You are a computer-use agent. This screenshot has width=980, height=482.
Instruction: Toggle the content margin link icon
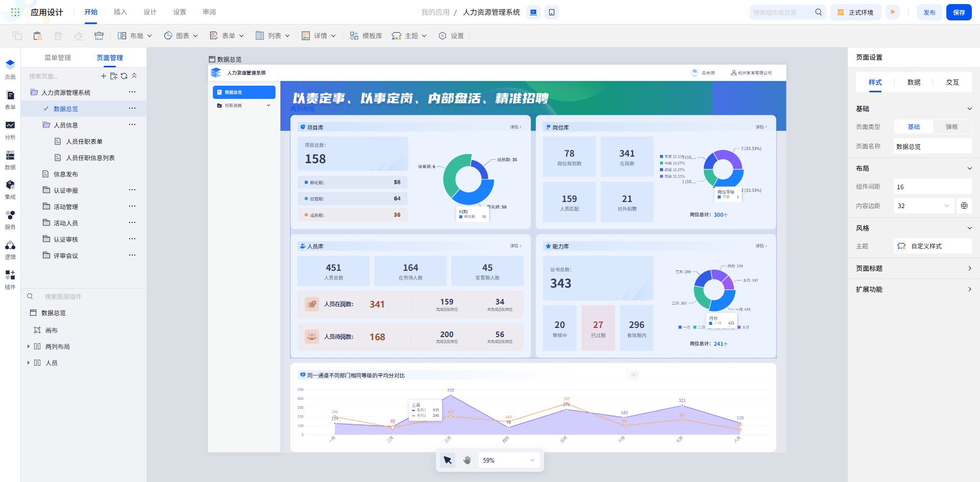(x=964, y=206)
